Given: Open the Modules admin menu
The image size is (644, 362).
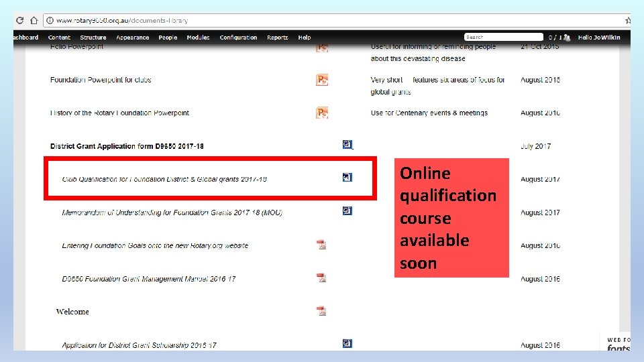Looking at the screenshot, I should (198, 38).
